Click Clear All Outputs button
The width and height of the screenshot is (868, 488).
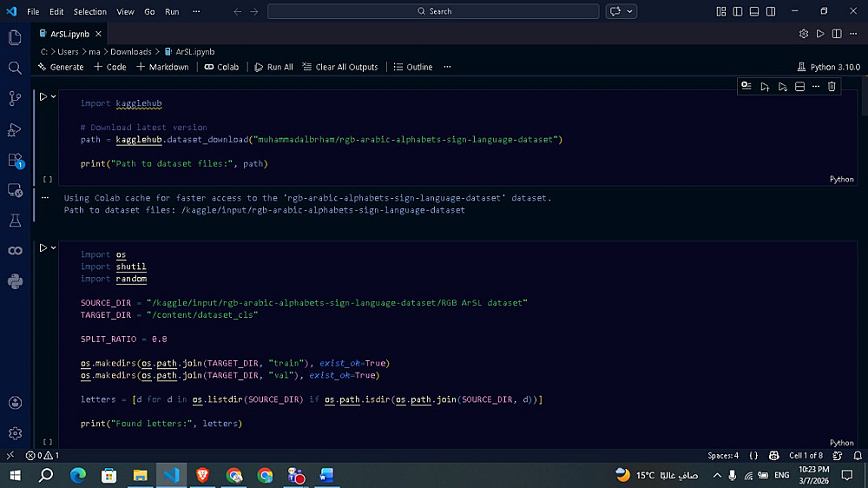tap(340, 67)
